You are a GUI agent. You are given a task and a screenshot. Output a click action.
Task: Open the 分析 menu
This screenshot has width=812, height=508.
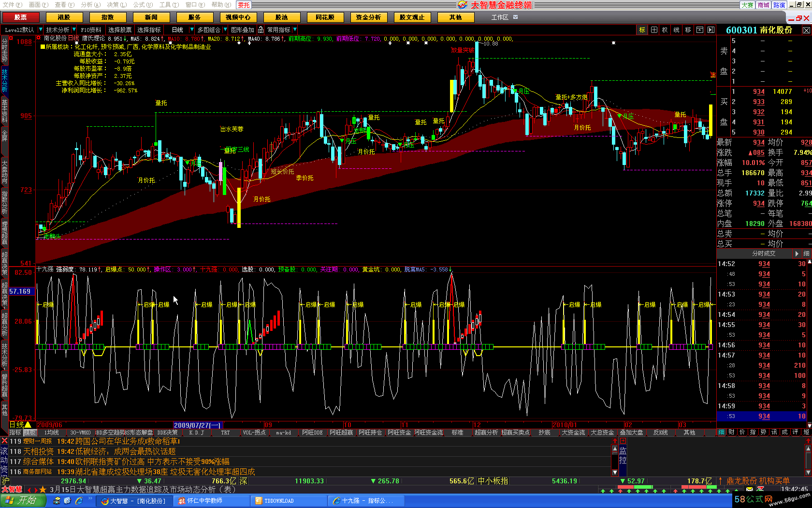[x=90, y=5]
